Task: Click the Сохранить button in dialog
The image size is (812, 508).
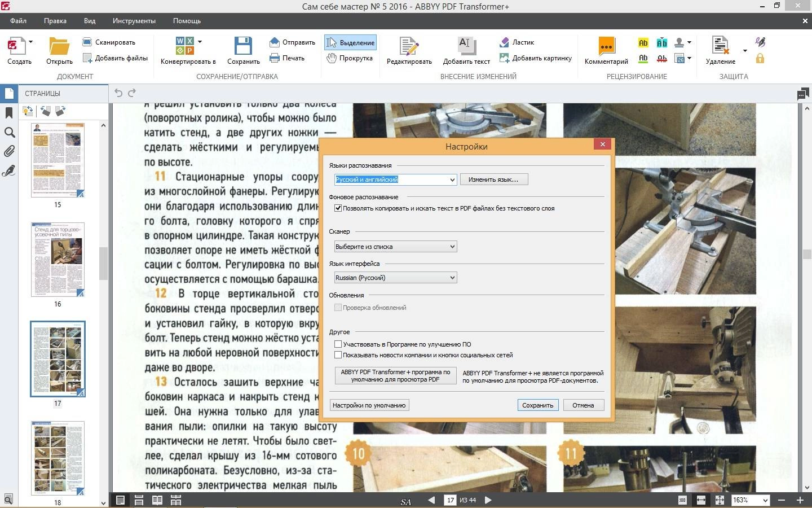Action: 538,405
